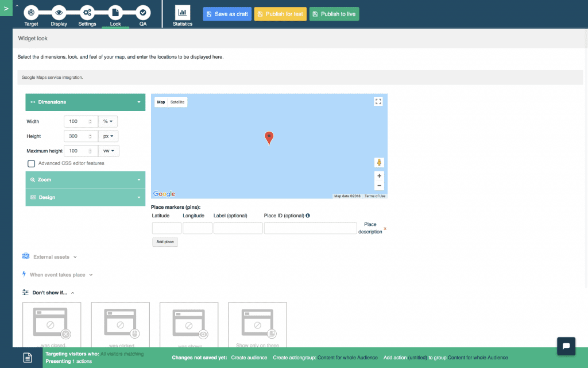Toggle map fullscreen view
The image size is (588, 368).
pos(378,101)
